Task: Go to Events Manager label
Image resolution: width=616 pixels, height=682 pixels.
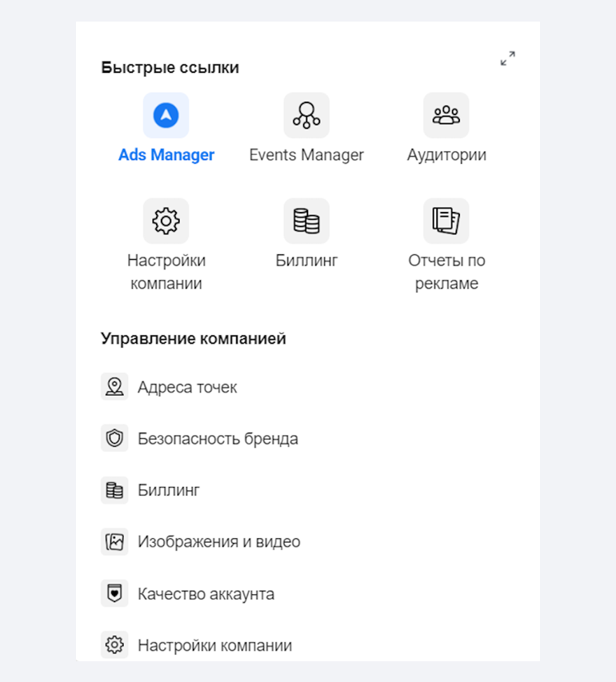Action: click(x=306, y=155)
